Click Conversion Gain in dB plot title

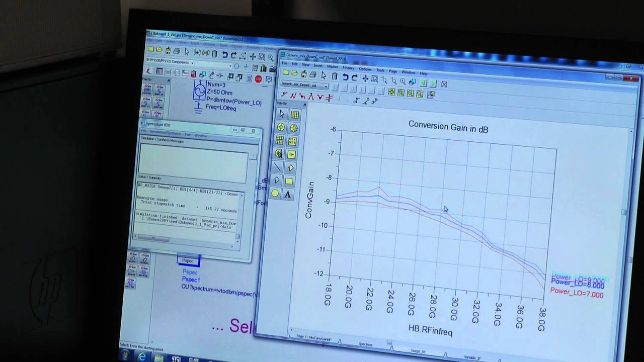coord(448,126)
